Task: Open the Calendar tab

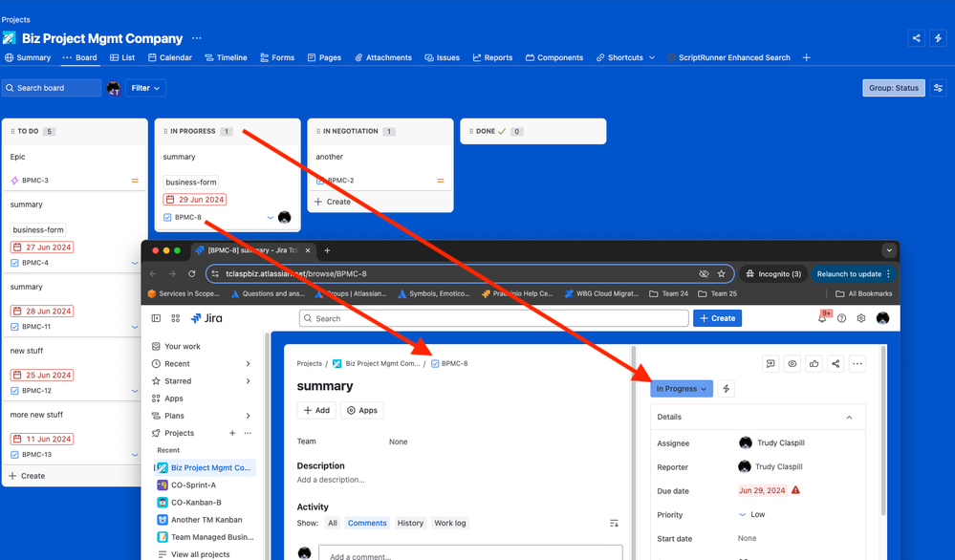Action: click(x=170, y=57)
